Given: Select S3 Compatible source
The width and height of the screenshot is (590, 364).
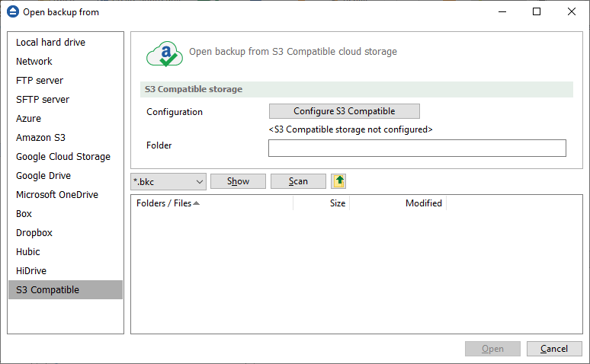Looking at the screenshot, I should coord(66,290).
